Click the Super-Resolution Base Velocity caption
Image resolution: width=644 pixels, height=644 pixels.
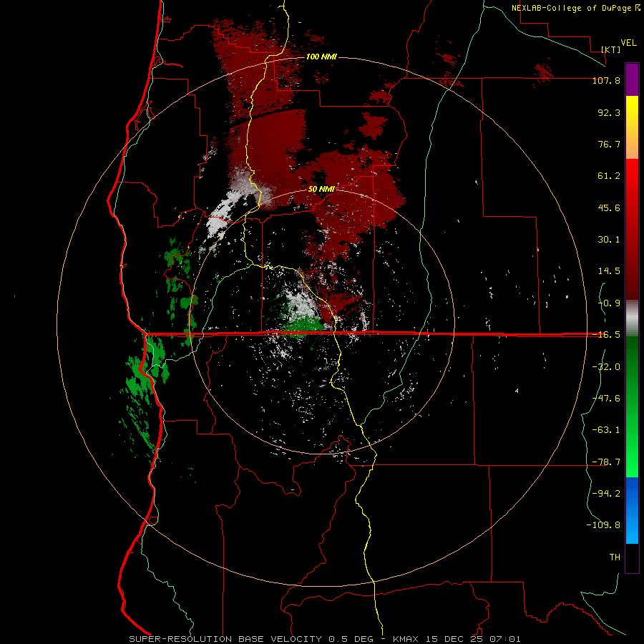325,639
